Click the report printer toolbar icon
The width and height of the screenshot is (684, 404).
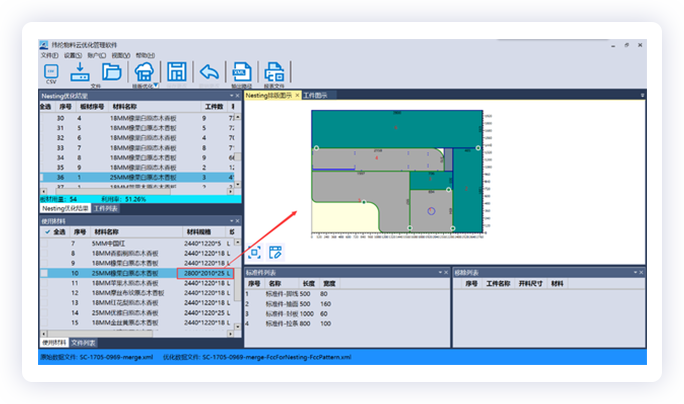pyautogui.click(x=274, y=72)
